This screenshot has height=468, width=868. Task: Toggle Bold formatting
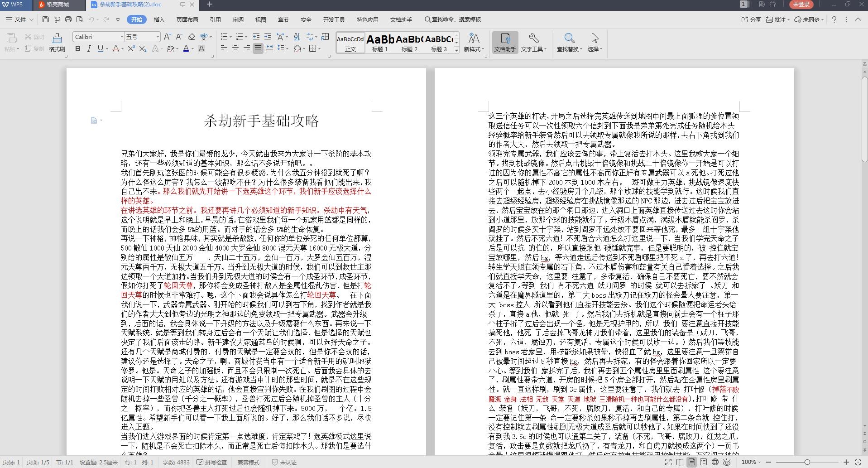[x=78, y=48]
